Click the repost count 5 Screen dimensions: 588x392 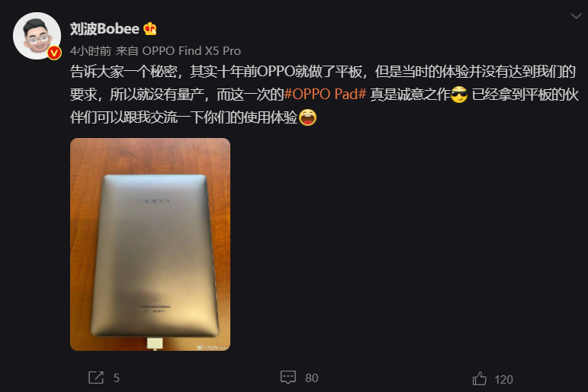click(117, 378)
